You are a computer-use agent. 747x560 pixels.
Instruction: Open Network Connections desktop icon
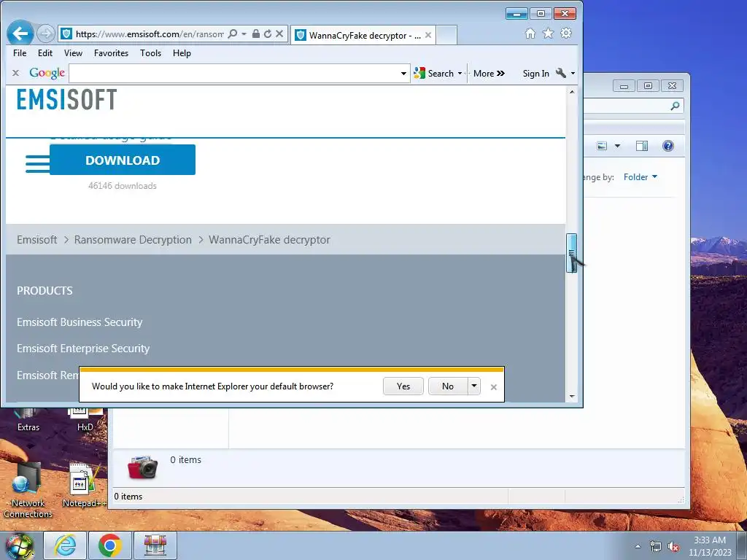coord(28,491)
